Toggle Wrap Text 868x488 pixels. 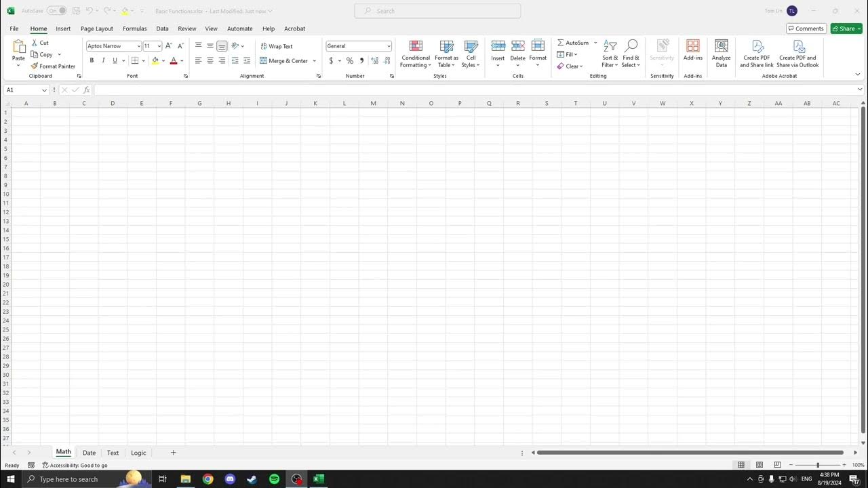click(277, 46)
